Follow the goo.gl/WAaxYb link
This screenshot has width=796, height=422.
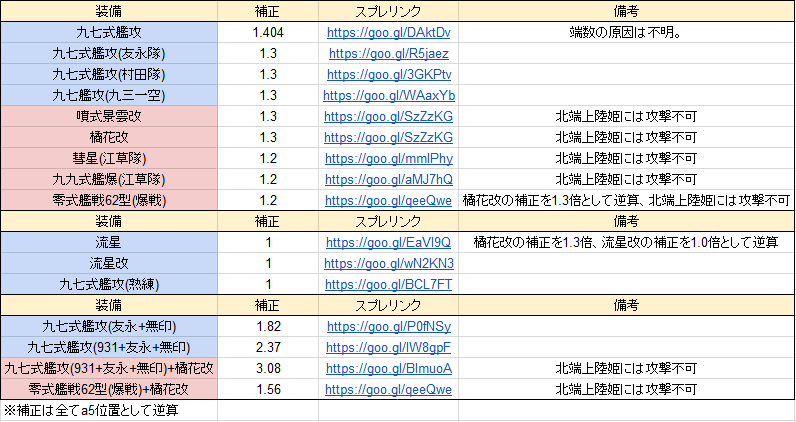tap(388, 95)
